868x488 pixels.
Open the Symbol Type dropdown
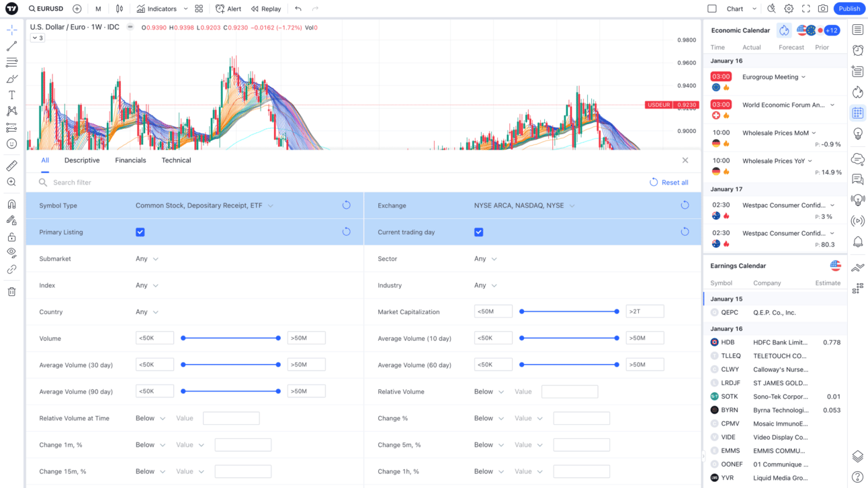coord(204,205)
